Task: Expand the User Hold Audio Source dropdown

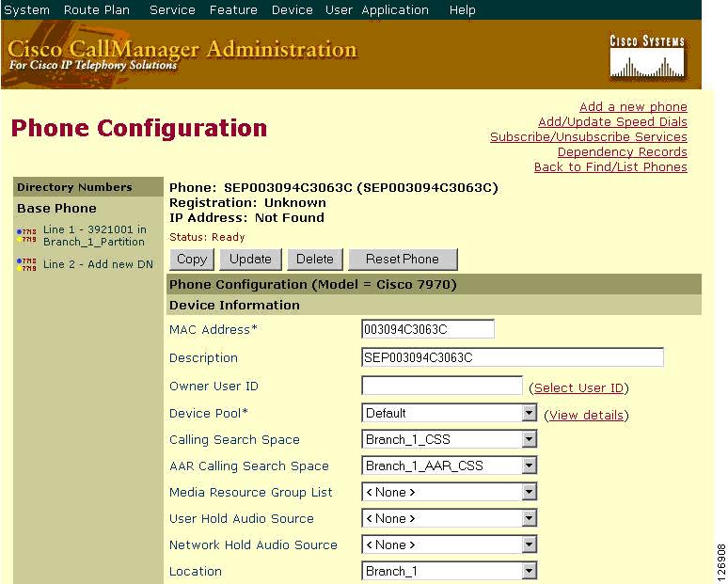Action: click(529, 518)
